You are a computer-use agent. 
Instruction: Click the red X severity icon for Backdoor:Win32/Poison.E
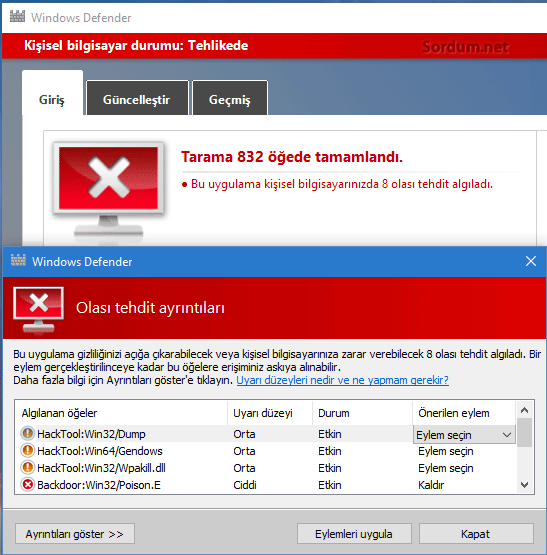click(28, 484)
